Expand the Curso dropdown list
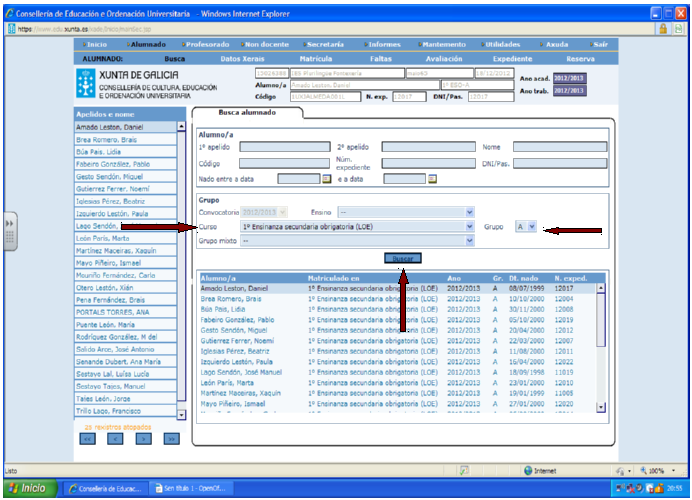The image size is (692, 500). 469,227
